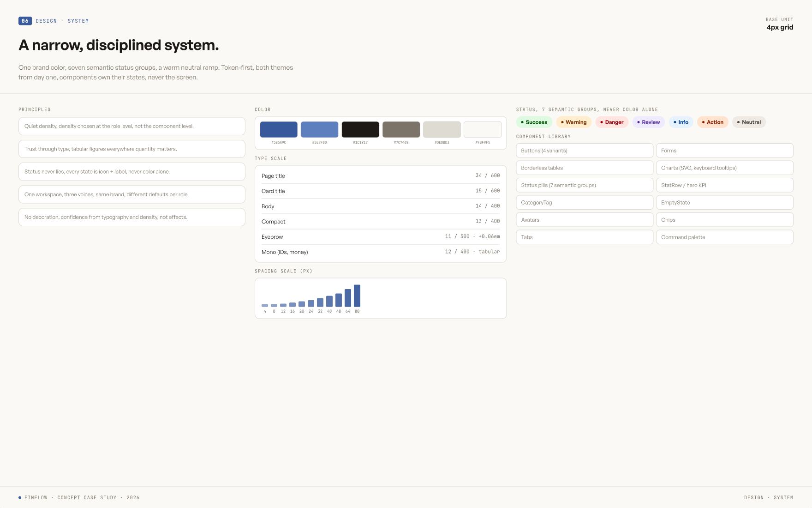Select the #1C1917 near-black swatch
The image size is (812, 508).
[x=360, y=129]
